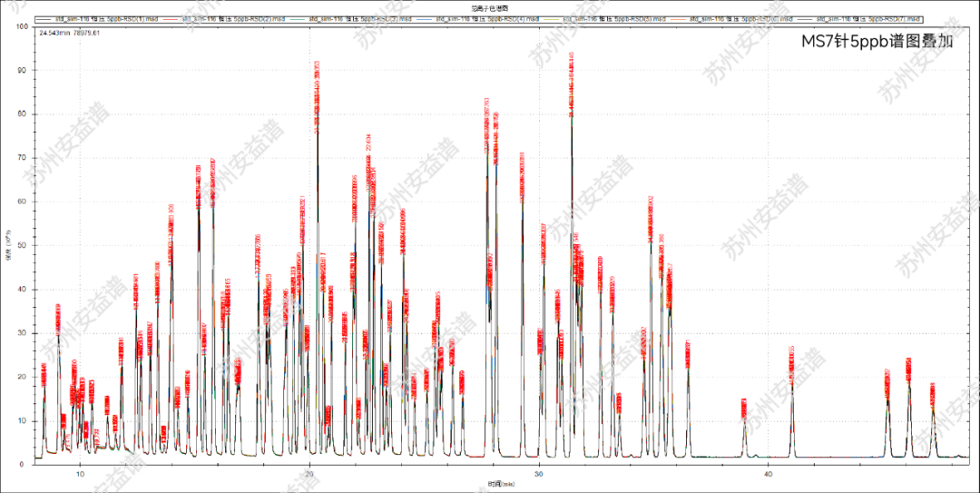Click the 100 tick on the y-axis
Image resolution: width=980 pixels, height=493 pixels.
(20, 26)
